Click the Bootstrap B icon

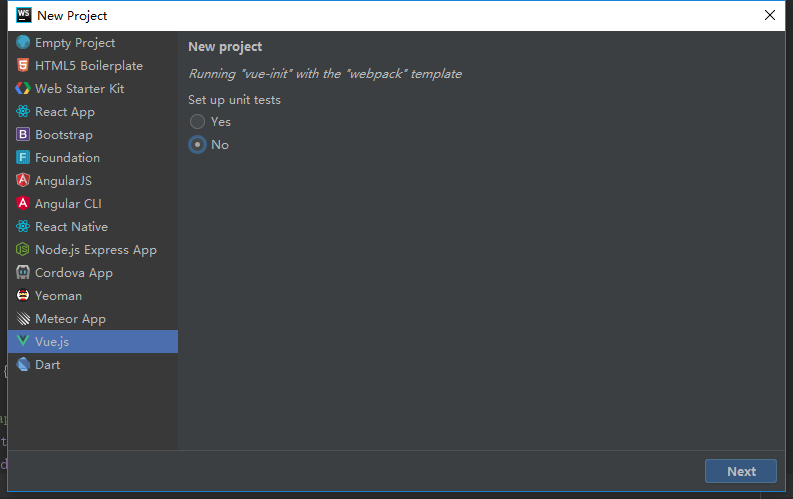[23, 134]
